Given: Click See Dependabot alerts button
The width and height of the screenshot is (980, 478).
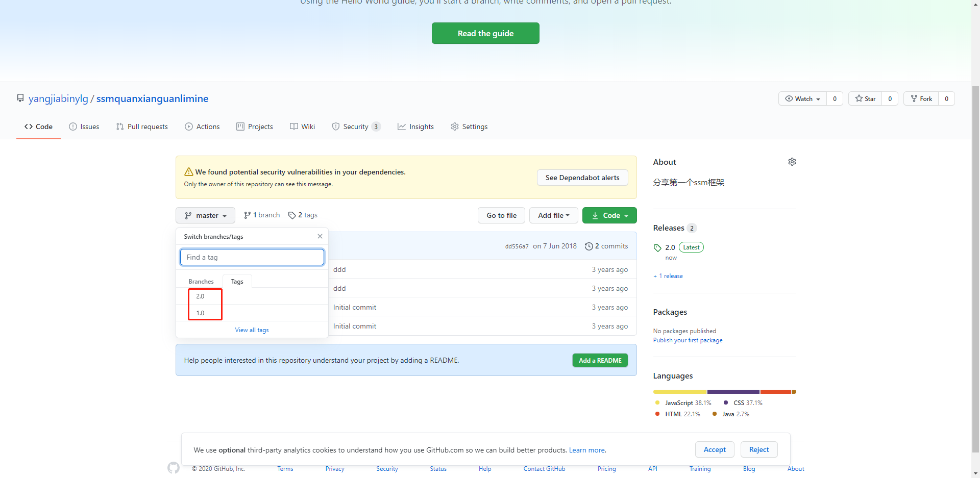Looking at the screenshot, I should click(582, 178).
